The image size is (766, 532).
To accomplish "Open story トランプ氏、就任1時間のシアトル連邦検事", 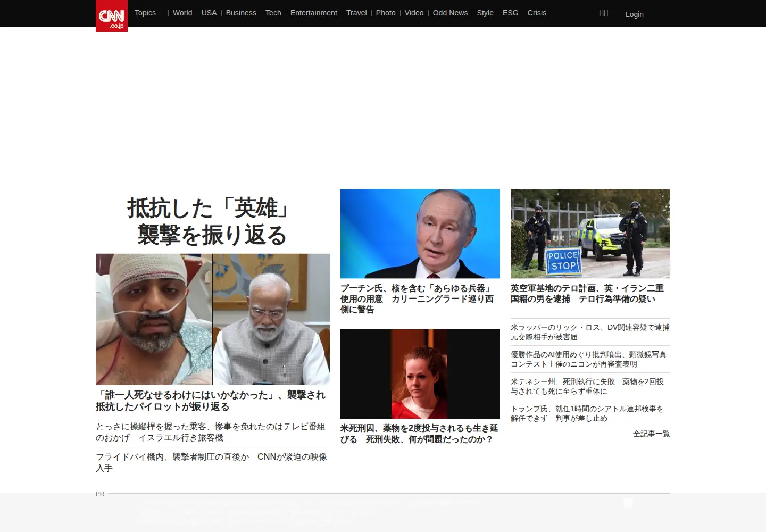I will (x=587, y=413).
